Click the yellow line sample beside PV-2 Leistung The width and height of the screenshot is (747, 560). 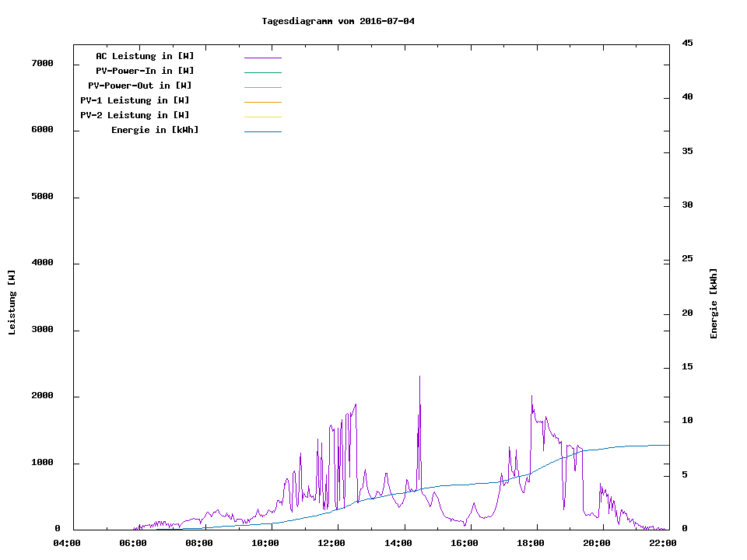[262, 117]
